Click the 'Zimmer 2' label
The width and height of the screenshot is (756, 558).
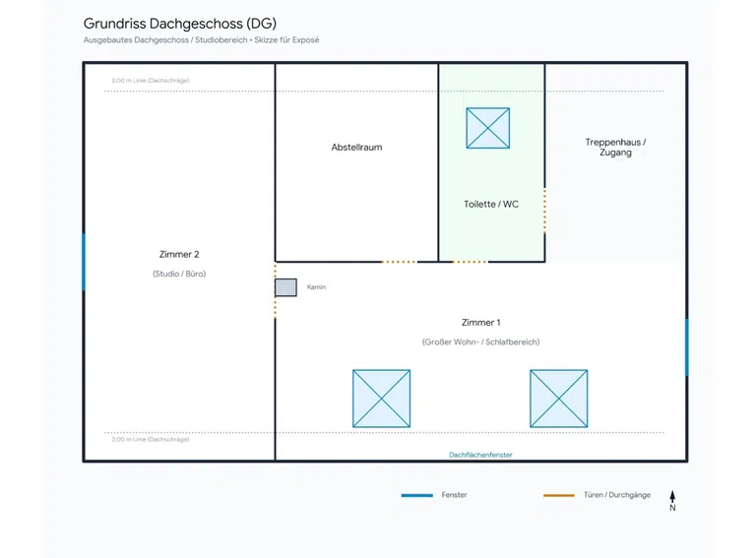tap(179, 255)
